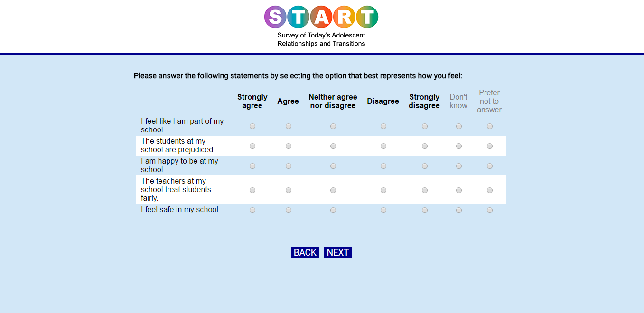Pick Prefer not to answer for teachers statement
Screen dimensions: 644x313
pos(490,190)
